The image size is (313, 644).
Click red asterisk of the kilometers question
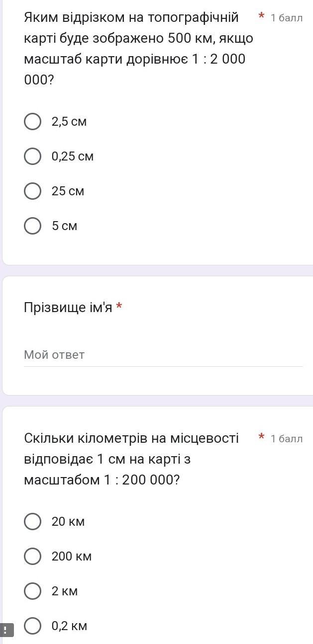(x=261, y=437)
